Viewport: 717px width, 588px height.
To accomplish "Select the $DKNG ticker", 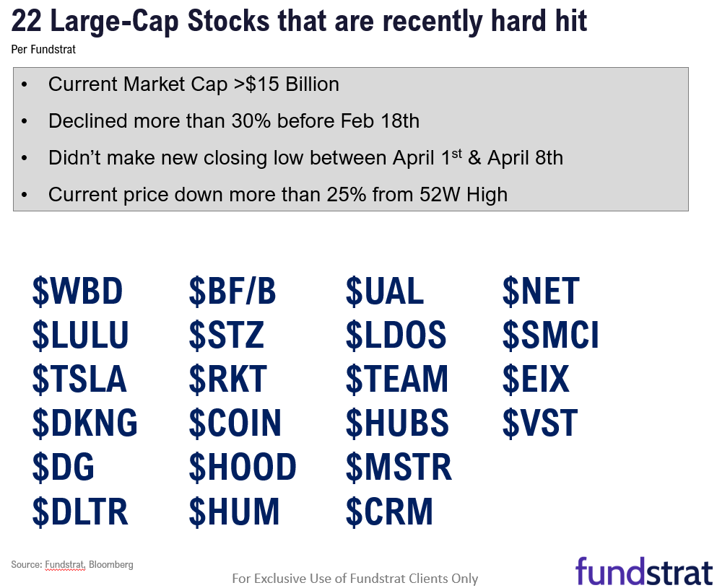I will [84, 424].
